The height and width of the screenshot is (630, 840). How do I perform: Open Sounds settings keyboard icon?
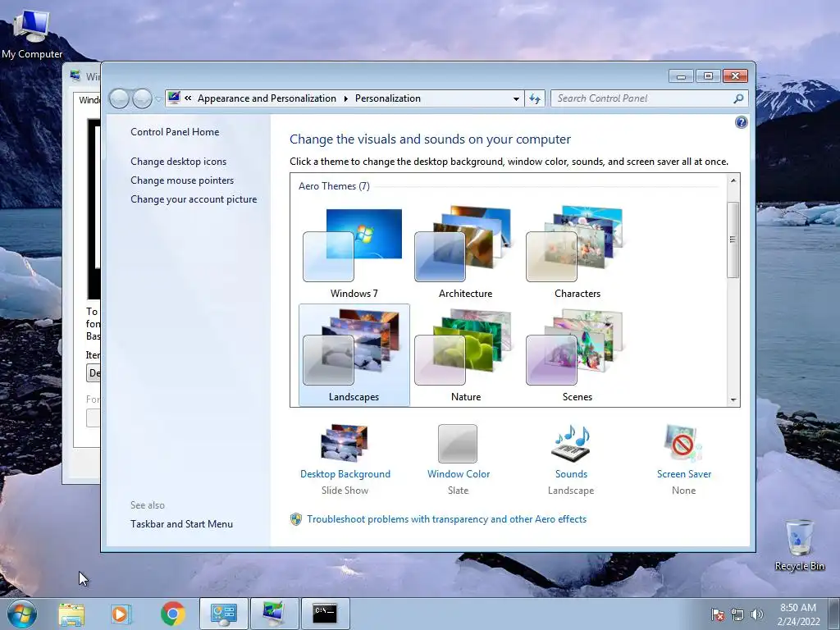[571, 443]
